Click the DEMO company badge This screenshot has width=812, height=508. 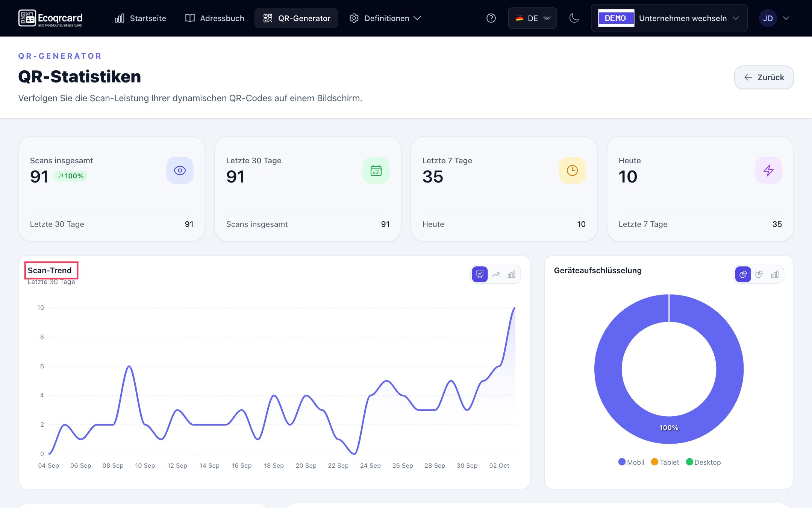[615, 18]
